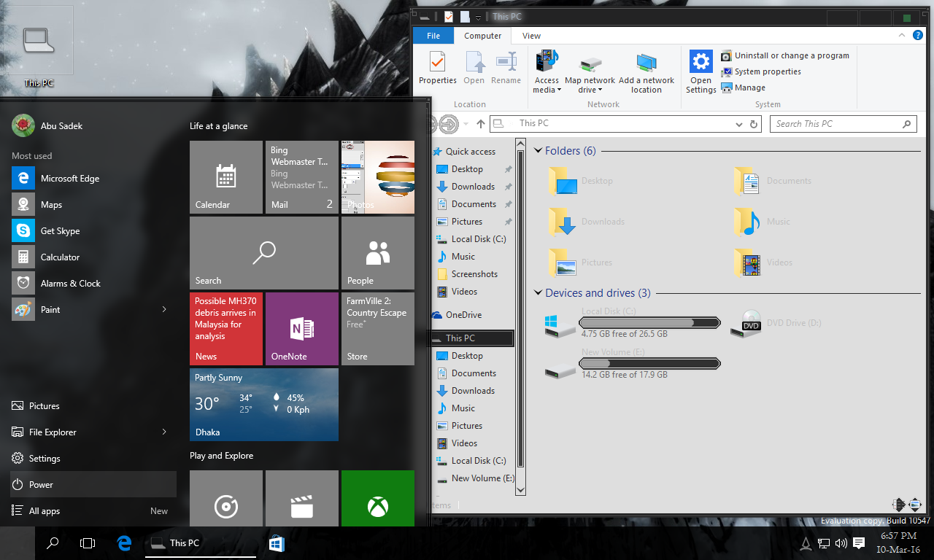Open the People tile

point(378,253)
